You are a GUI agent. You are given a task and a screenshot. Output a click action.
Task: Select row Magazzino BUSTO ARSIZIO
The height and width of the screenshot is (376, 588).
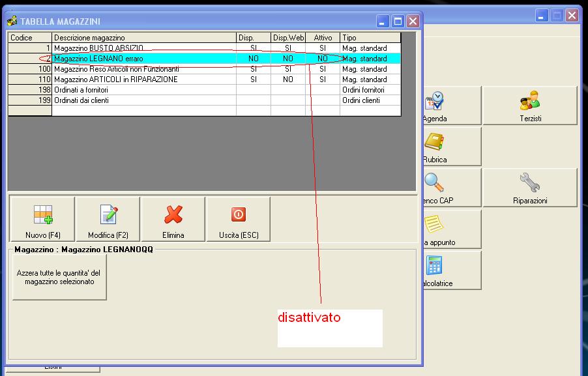(x=205, y=48)
